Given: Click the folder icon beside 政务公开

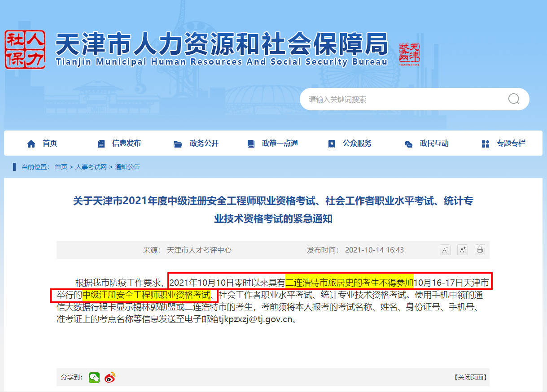Looking at the screenshot, I should coord(178,144).
